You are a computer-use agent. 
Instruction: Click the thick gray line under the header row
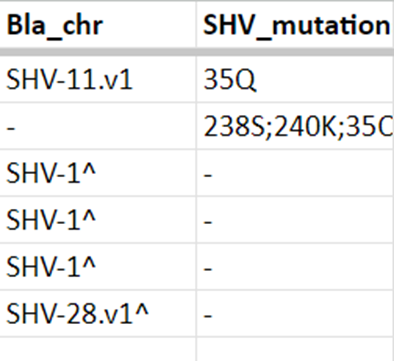(x=197, y=52)
